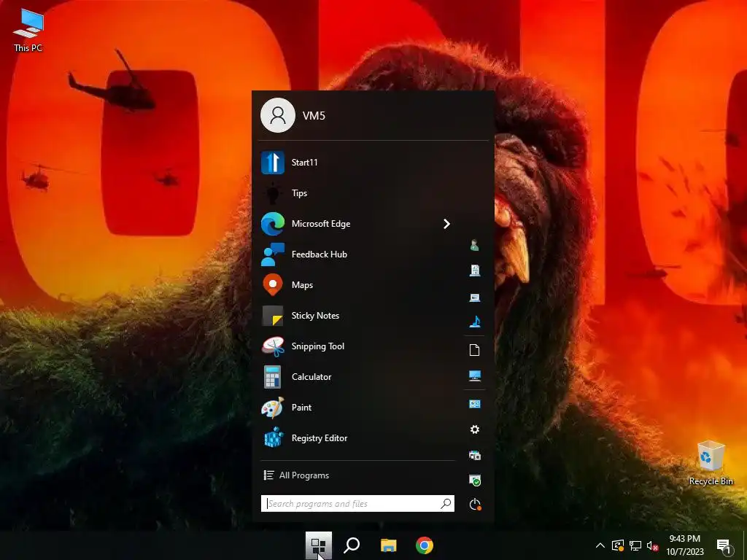Open Feedback Hub
747x560 pixels.
click(357, 254)
